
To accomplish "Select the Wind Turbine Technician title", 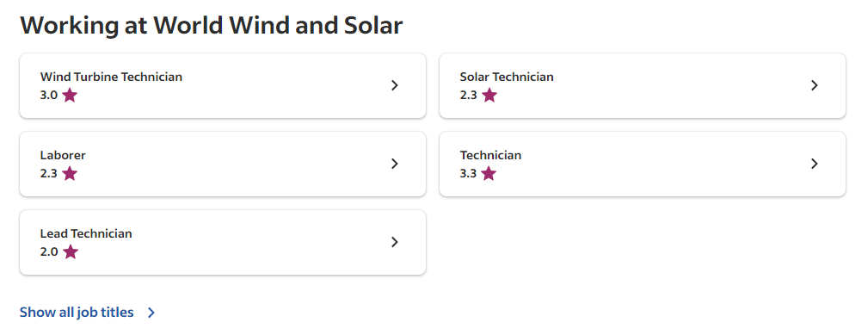I will point(111,77).
